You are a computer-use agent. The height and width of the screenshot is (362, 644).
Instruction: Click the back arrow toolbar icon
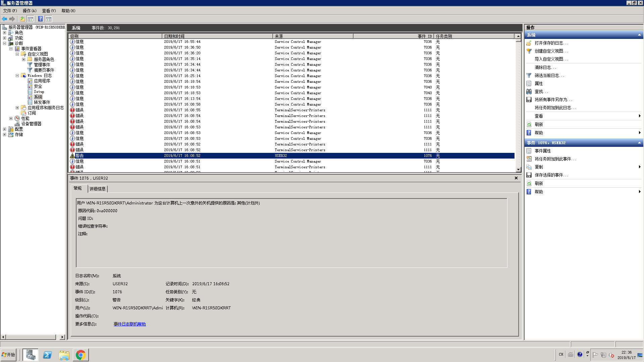pyautogui.click(x=4, y=19)
